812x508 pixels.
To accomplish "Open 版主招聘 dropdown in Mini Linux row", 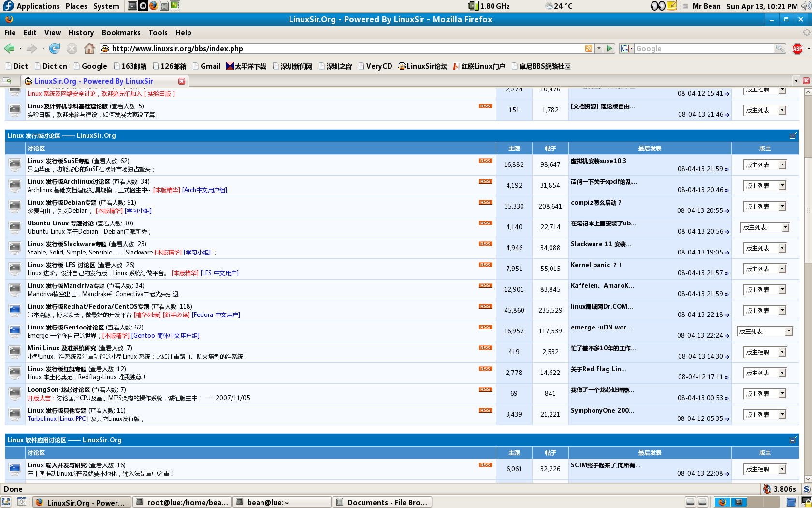I will point(765,352).
